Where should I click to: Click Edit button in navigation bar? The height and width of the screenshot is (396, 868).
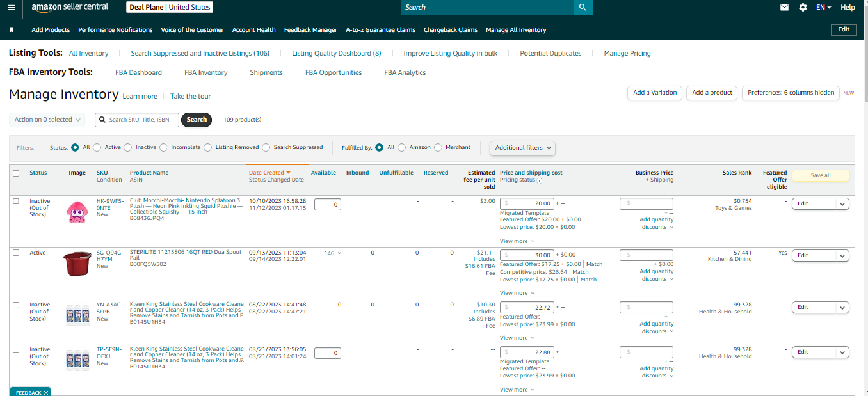[x=844, y=29]
